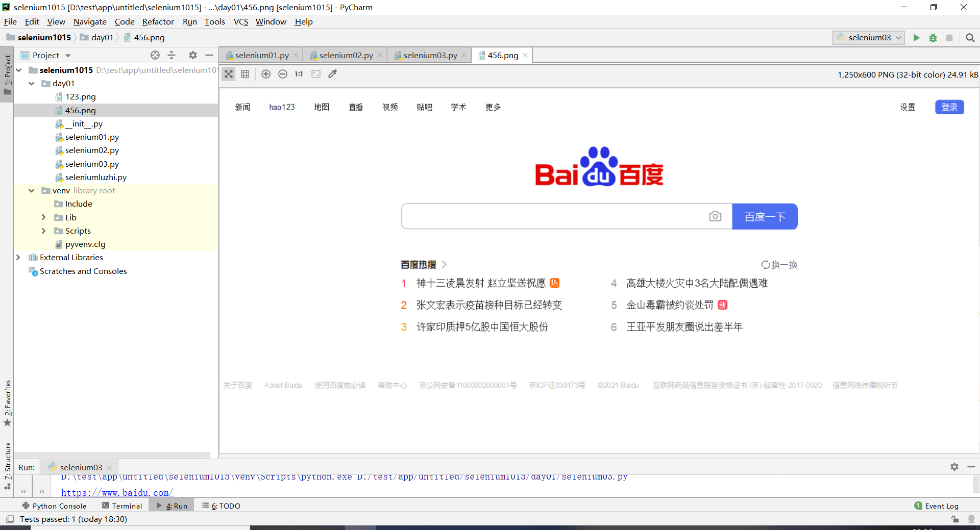Open the VCS menu
This screenshot has width=980, height=530.
(x=241, y=21)
